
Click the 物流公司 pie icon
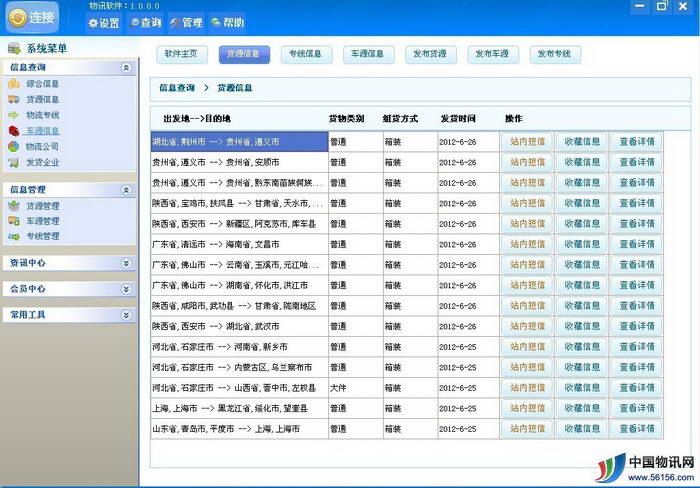[14, 146]
